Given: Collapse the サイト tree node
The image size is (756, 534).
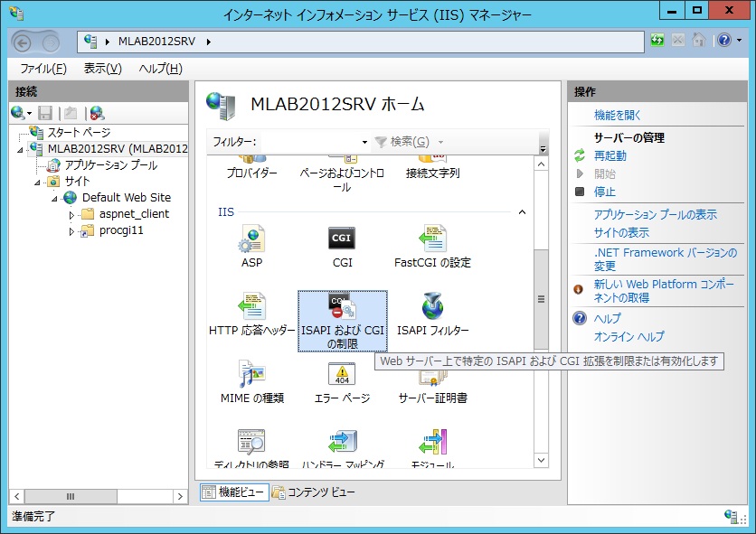Looking at the screenshot, I should pos(37,183).
